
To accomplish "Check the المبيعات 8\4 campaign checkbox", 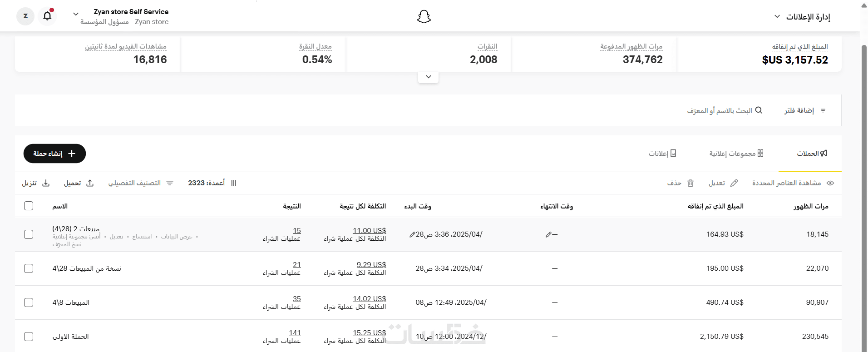I will click(x=29, y=302).
